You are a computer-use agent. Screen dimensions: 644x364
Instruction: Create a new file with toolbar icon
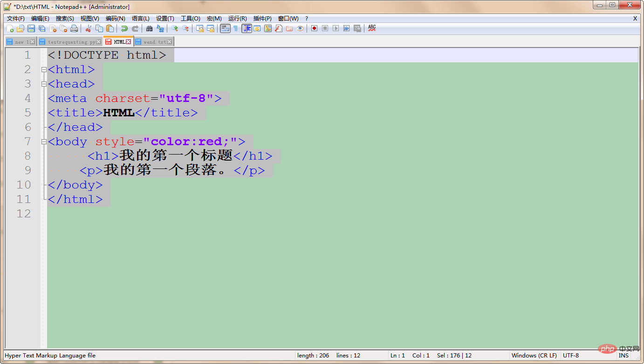pyautogui.click(x=10, y=28)
